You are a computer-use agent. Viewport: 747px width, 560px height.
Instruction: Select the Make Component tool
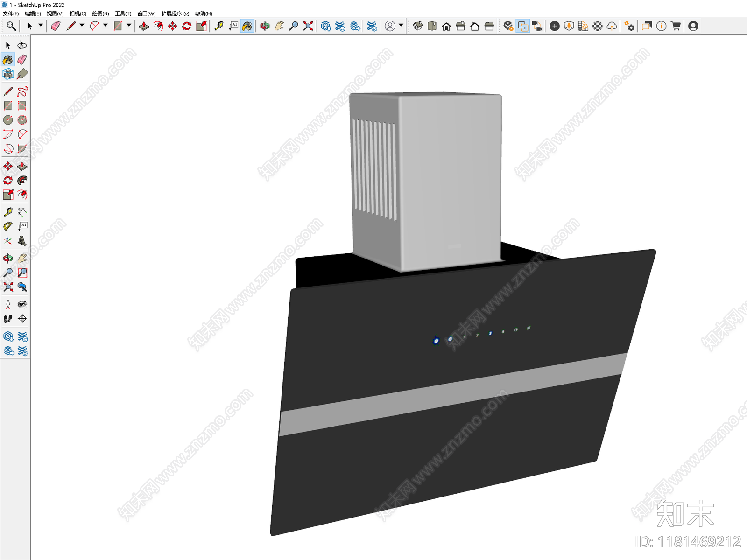coord(8,74)
